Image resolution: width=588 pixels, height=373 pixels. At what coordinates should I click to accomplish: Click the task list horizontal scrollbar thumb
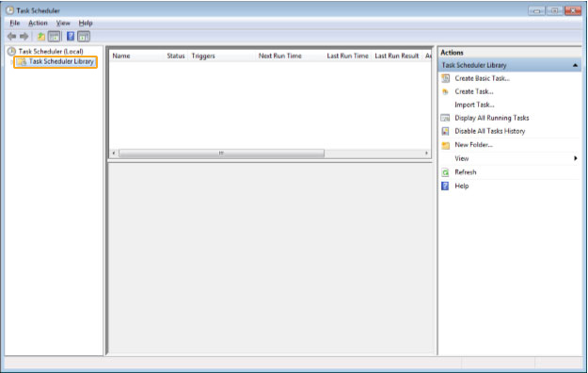click(221, 154)
